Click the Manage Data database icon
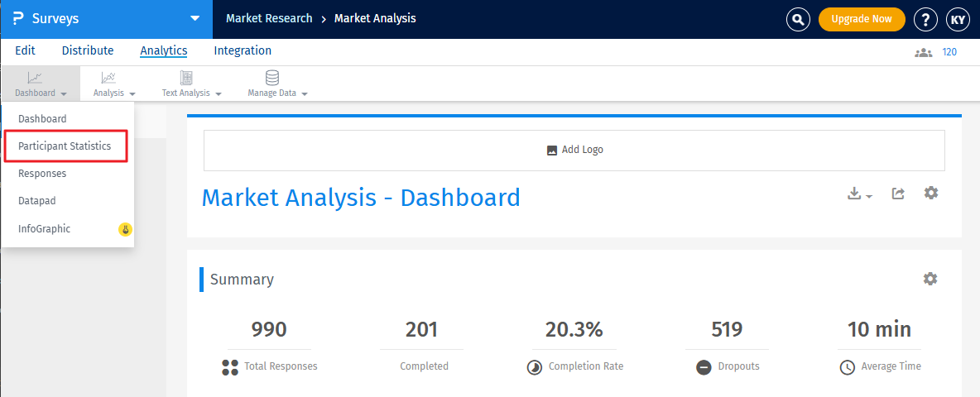980x397 pixels. pyautogui.click(x=271, y=78)
